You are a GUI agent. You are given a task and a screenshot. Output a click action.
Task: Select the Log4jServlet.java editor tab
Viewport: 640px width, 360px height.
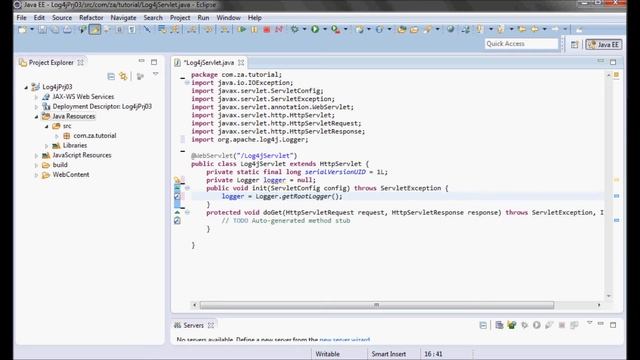point(208,62)
